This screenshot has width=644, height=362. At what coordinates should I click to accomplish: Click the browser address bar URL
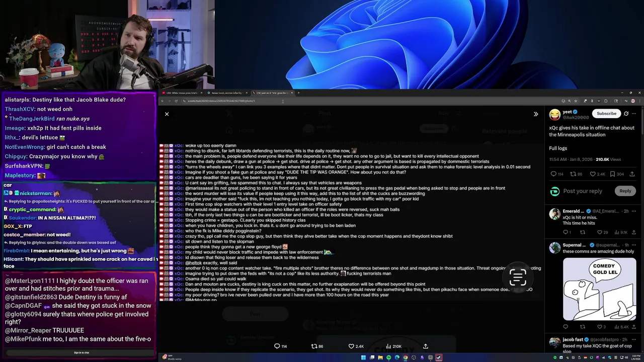(221, 101)
